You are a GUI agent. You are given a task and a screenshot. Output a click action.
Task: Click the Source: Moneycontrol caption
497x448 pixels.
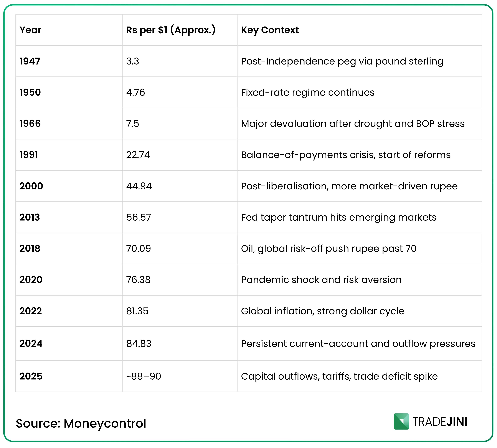click(x=81, y=424)
